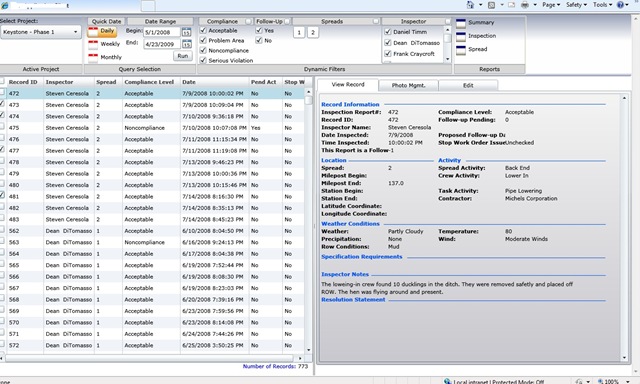Image resolution: width=640 pixels, height=384 pixels.
Task: Open the Print dropdown arrow
Action: click(x=535, y=5)
